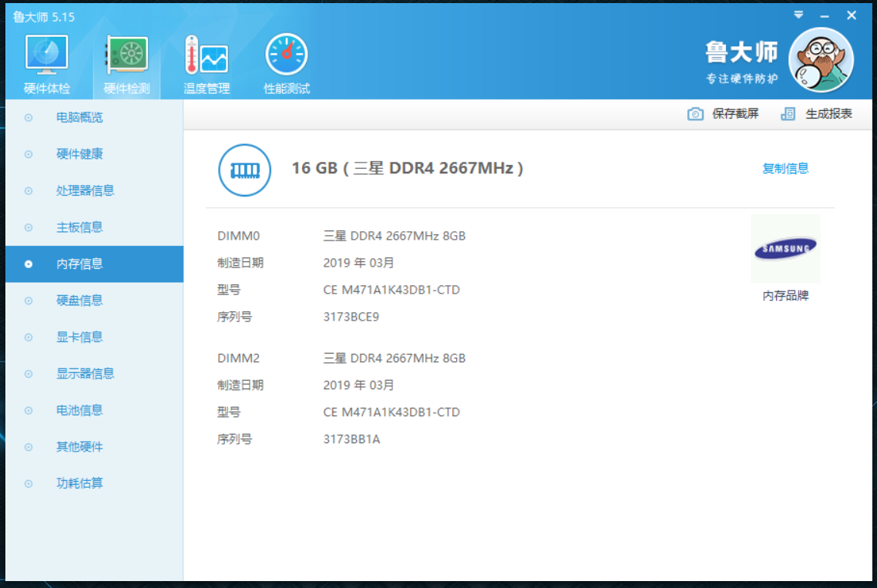Click the 内存品牌 caption

click(x=785, y=296)
